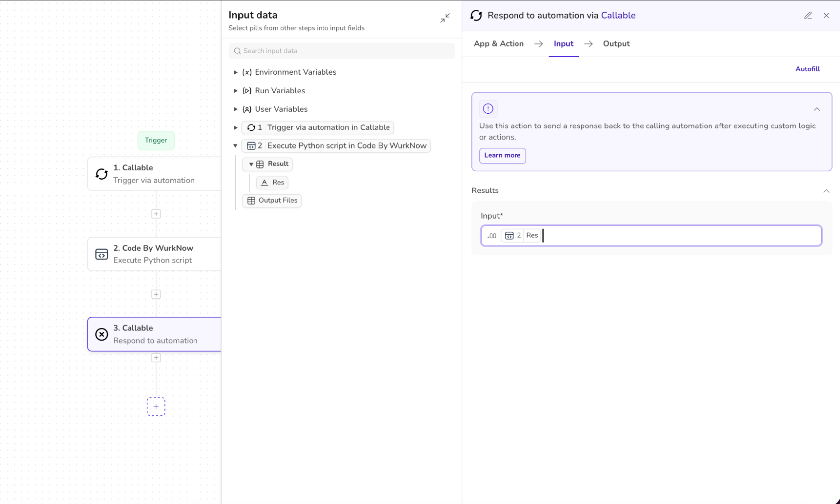Click the Output Files table icon

pyautogui.click(x=251, y=201)
